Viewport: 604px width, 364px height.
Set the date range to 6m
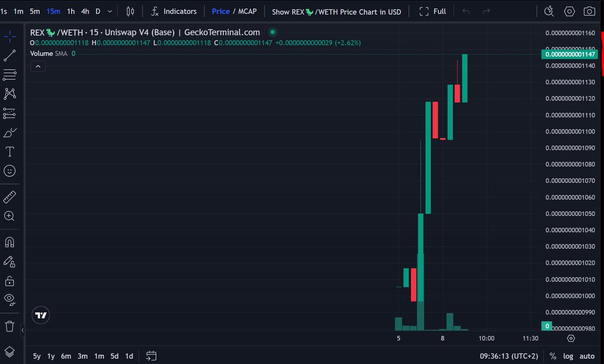[66, 356]
